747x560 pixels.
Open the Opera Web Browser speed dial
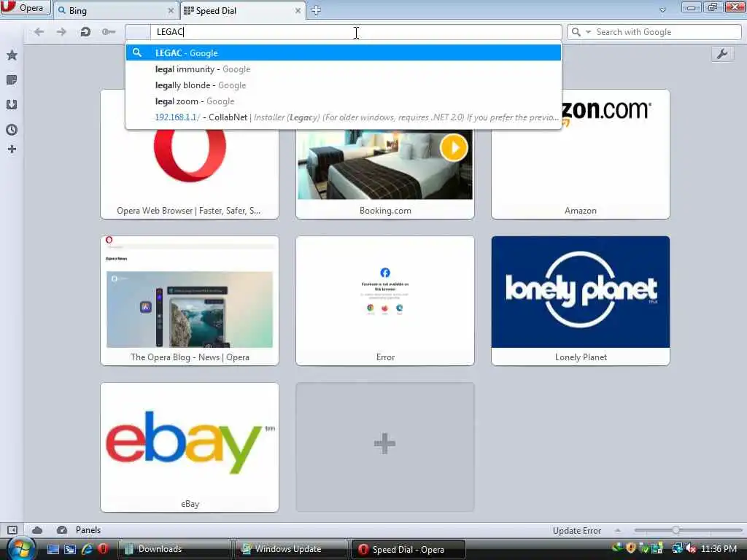point(190,155)
